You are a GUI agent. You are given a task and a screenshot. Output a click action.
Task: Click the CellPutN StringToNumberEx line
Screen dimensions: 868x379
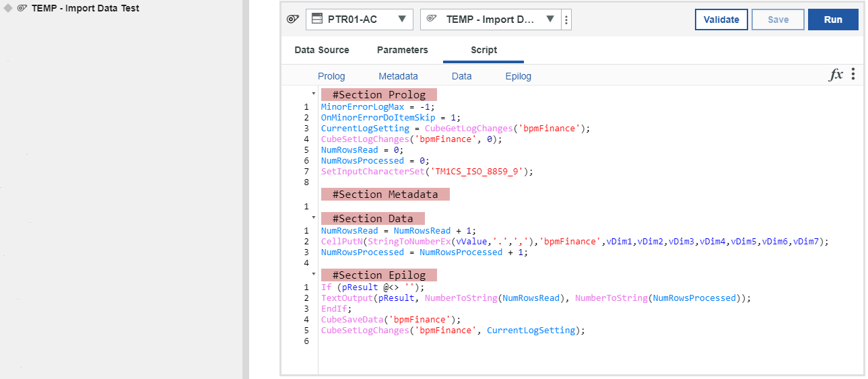(574, 241)
